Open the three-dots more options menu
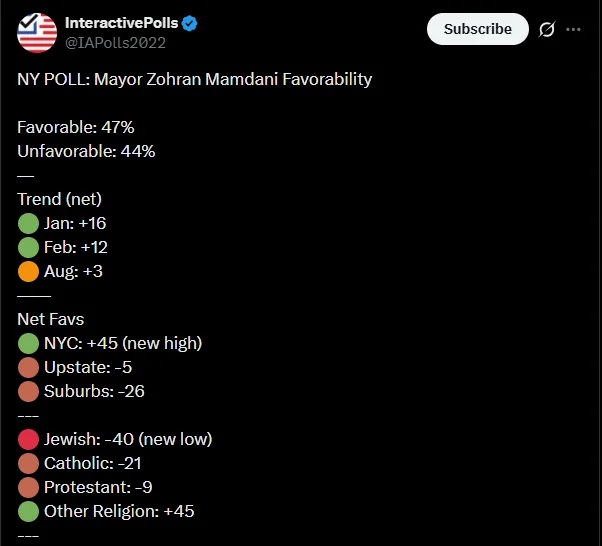Image resolution: width=602 pixels, height=546 pixels. point(573,30)
